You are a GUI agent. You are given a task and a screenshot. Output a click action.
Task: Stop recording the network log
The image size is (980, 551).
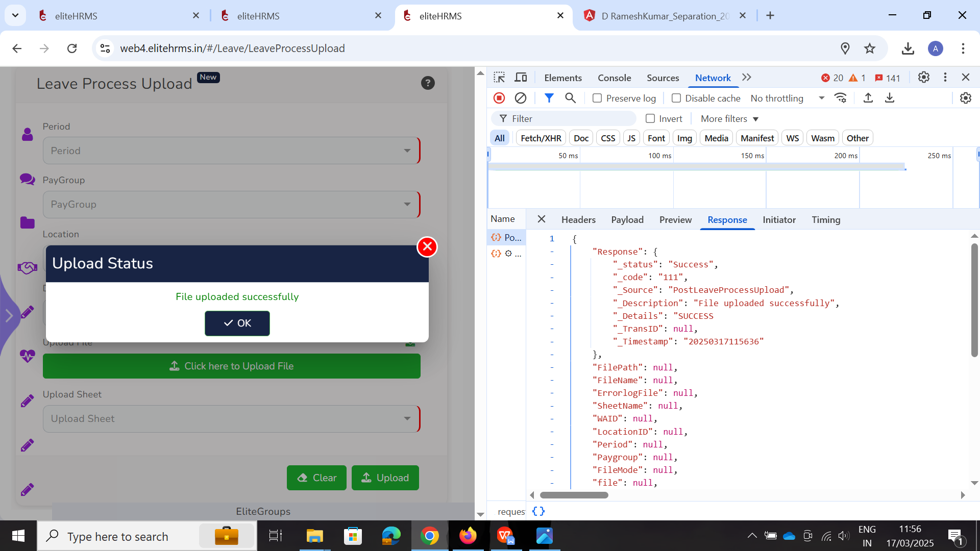[499, 98]
